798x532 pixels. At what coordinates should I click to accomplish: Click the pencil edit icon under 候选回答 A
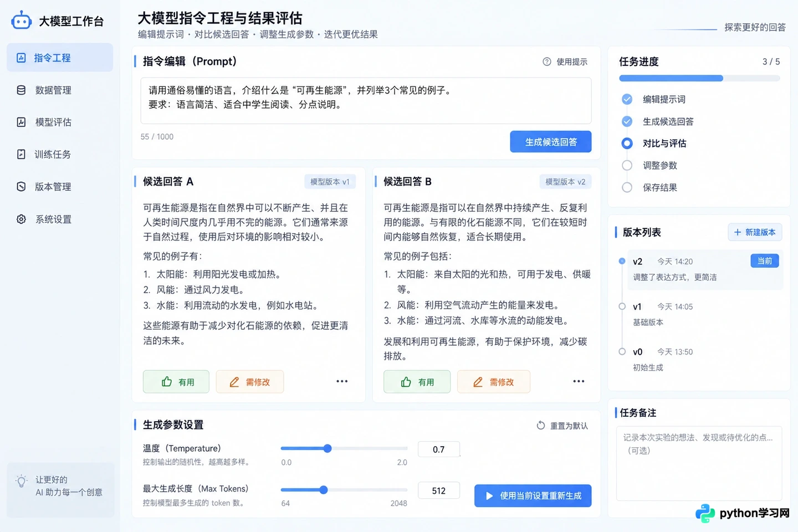[x=234, y=382]
